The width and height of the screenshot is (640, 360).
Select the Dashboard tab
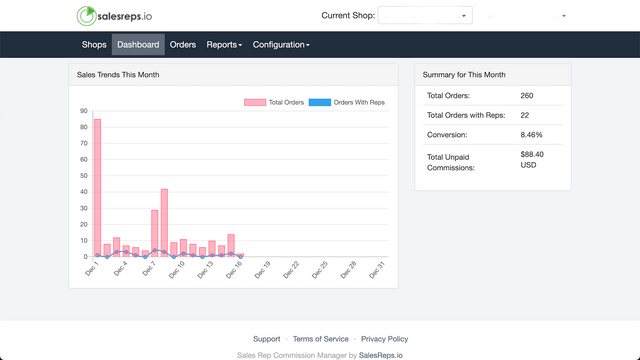[x=138, y=44]
